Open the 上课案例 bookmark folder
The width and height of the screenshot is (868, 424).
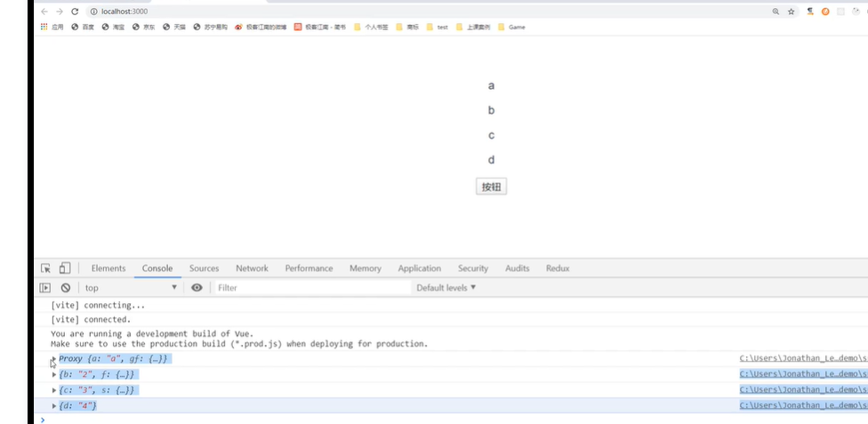[473, 27]
